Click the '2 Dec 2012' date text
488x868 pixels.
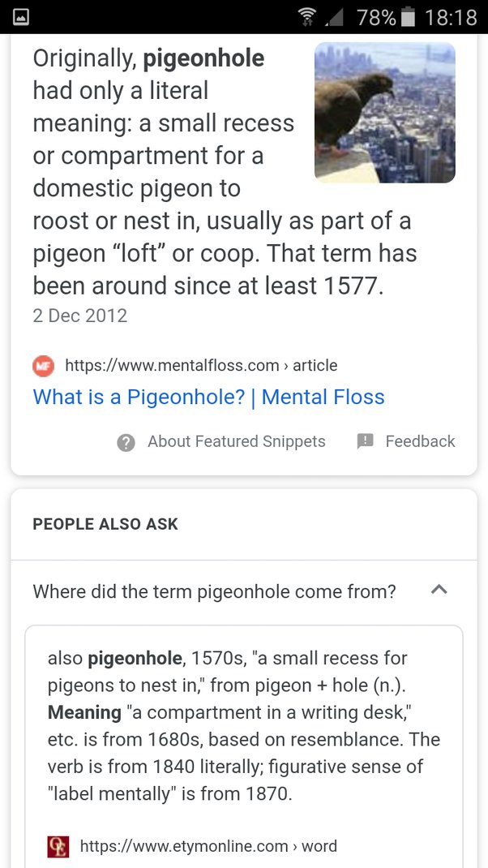coord(79,316)
